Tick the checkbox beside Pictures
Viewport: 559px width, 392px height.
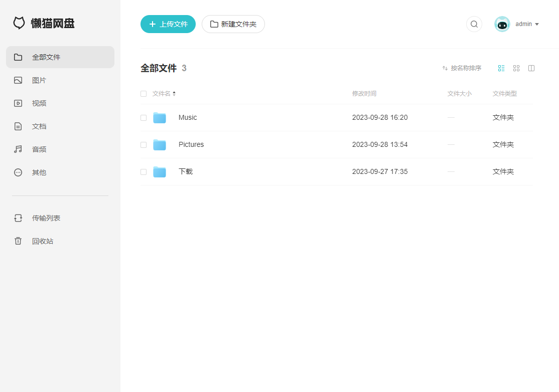pyautogui.click(x=144, y=145)
